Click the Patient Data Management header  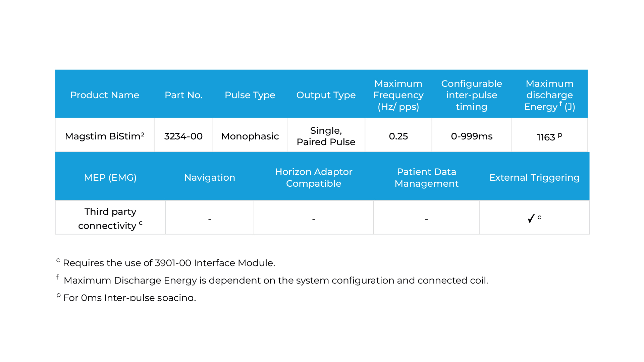[x=426, y=177]
